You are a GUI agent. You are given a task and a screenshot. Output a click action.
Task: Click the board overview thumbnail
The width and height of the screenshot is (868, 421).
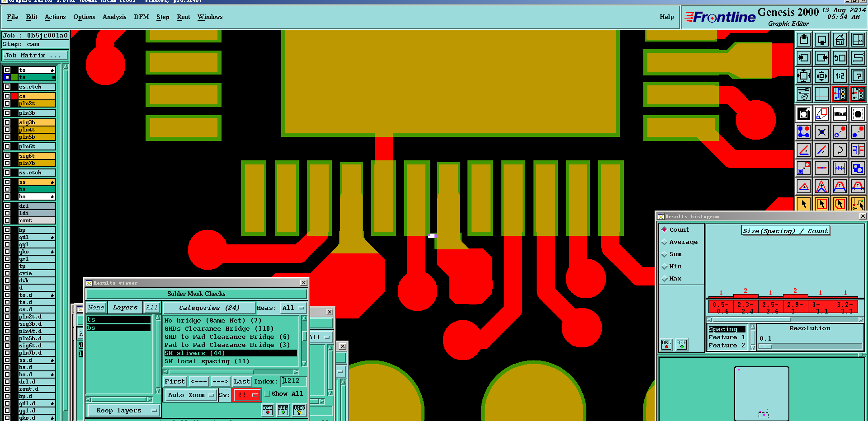(x=762, y=393)
